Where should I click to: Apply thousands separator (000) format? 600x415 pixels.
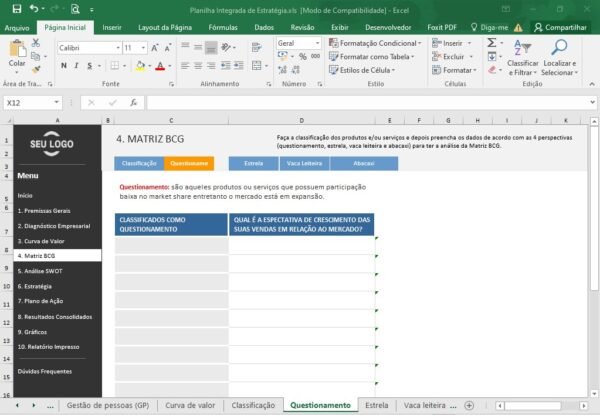click(x=316, y=57)
